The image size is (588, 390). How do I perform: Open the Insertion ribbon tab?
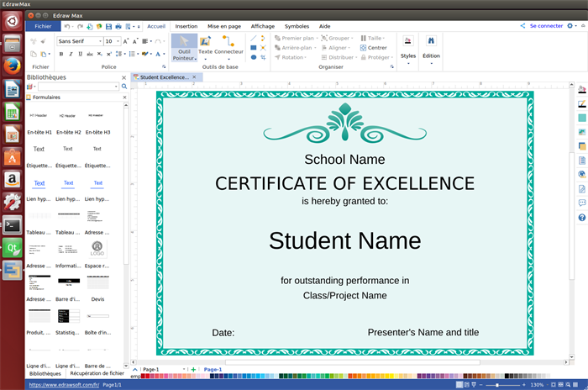tap(186, 26)
